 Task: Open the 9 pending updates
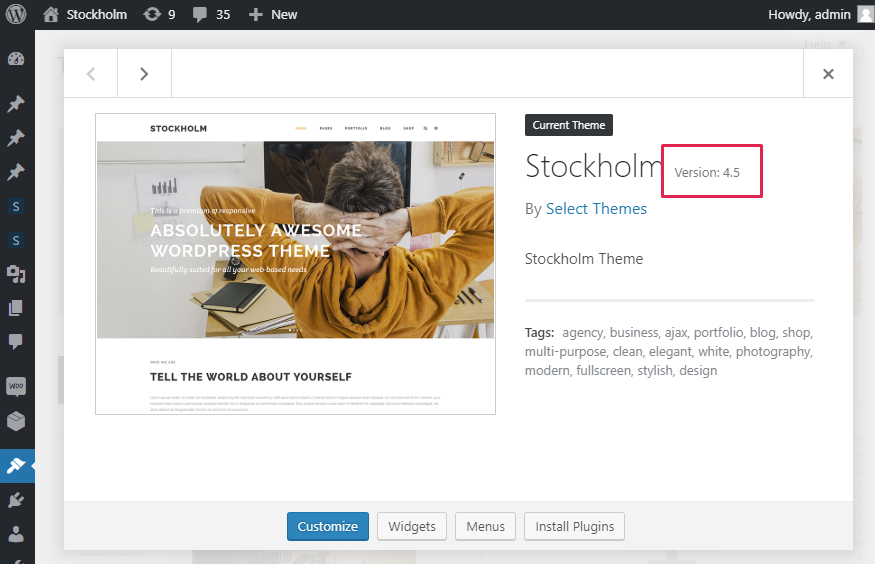pos(160,15)
